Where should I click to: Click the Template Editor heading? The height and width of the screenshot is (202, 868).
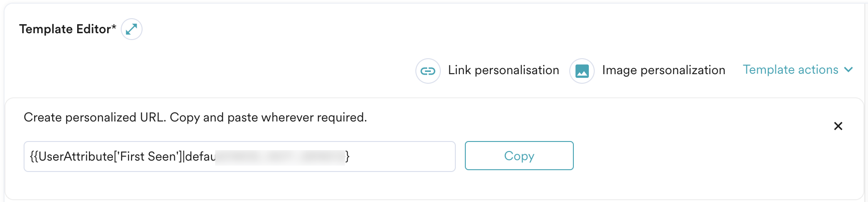point(65,29)
